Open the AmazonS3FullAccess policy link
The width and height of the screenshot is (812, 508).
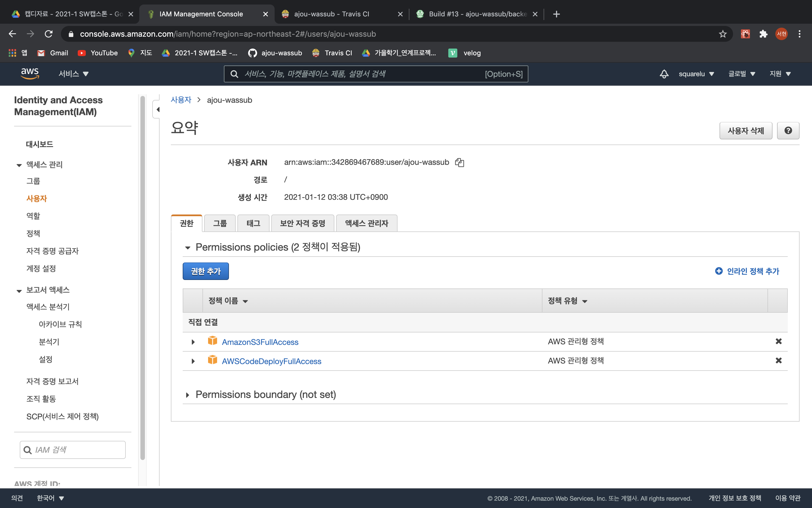[260, 342]
